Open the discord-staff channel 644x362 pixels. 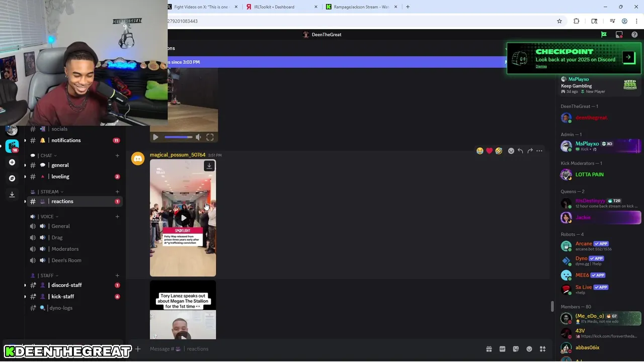click(x=75, y=285)
